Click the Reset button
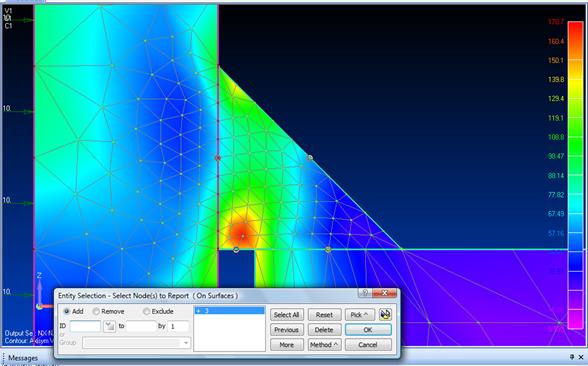 (x=324, y=315)
